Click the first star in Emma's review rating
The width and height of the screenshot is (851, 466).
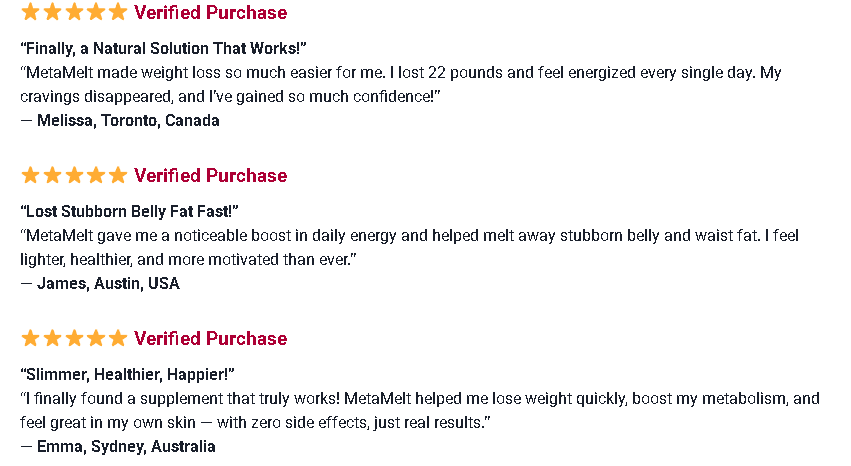(30, 339)
